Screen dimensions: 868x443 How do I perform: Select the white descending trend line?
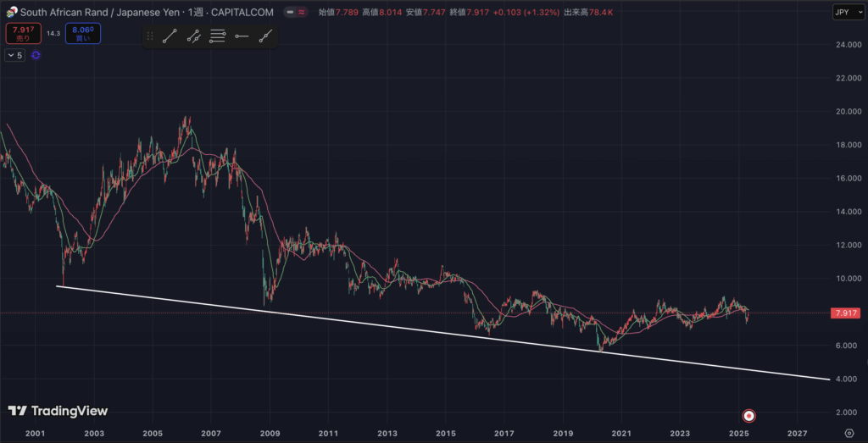[442, 333]
